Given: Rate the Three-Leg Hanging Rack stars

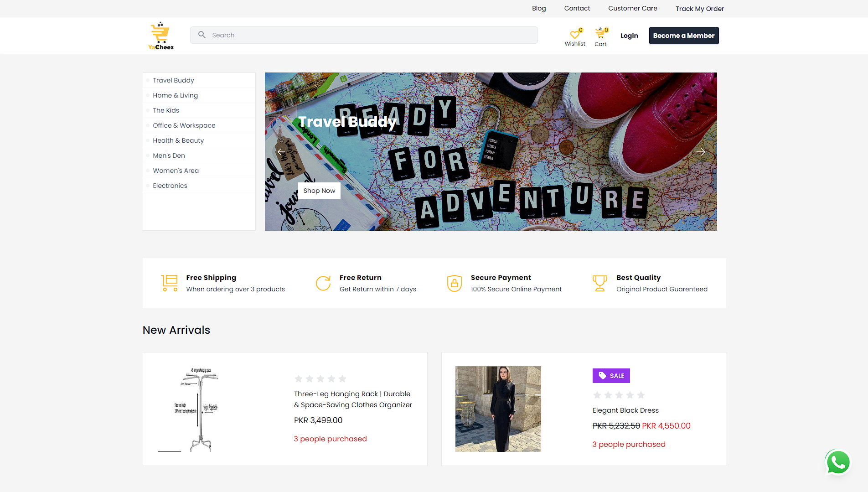Looking at the screenshot, I should [320, 378].
